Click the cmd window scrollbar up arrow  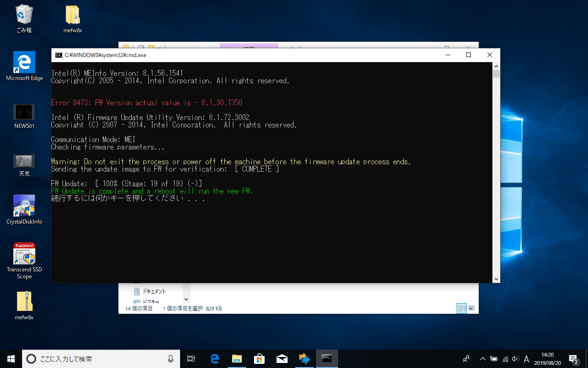[x=496, y=66]
